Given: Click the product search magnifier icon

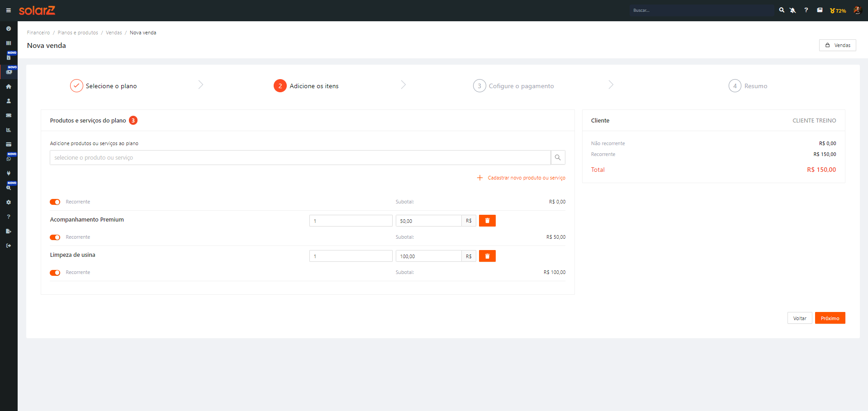Looking at the screenshot, I should coord(558,158).
